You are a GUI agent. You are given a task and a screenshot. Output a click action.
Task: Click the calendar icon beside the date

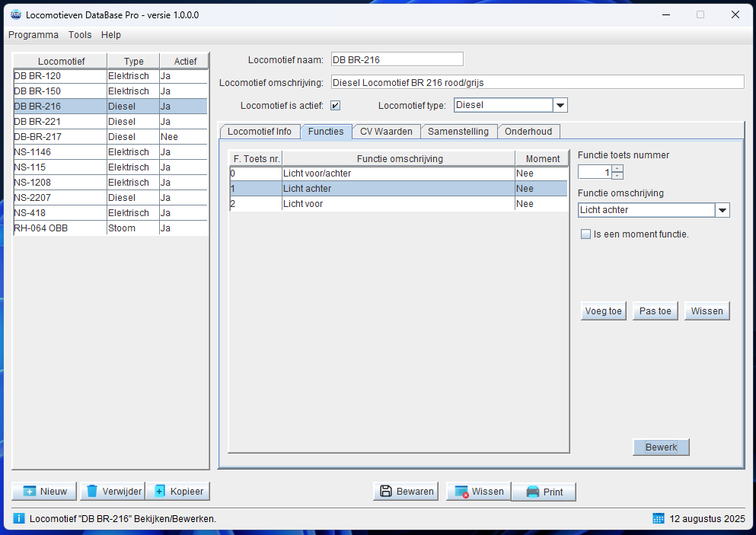pos(658,518)
